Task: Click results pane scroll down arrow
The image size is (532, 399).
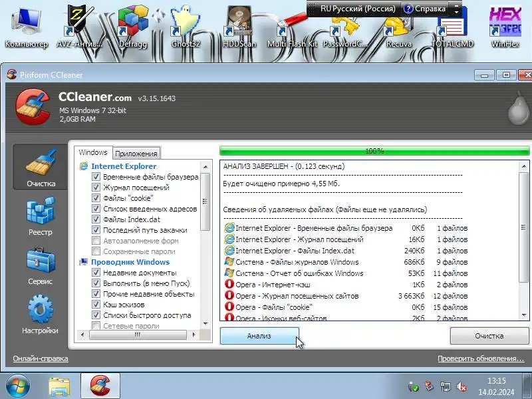Action: tap(524, 315)
